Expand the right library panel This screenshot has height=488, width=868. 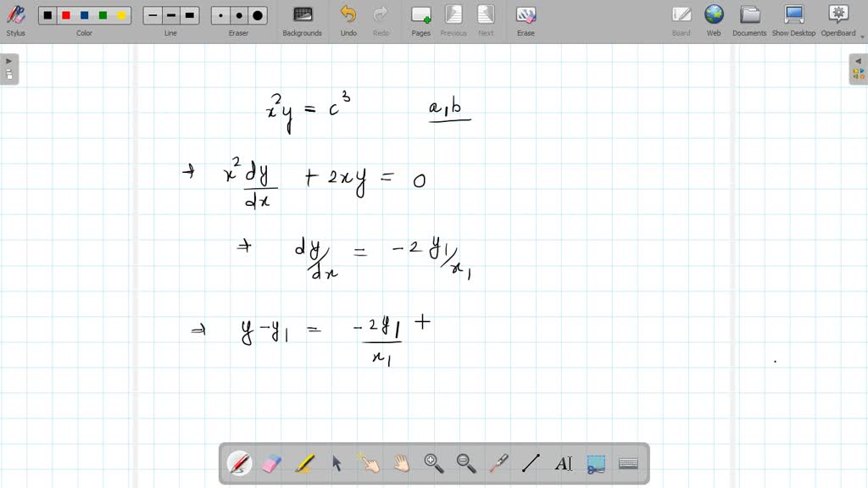click(859, 69)
